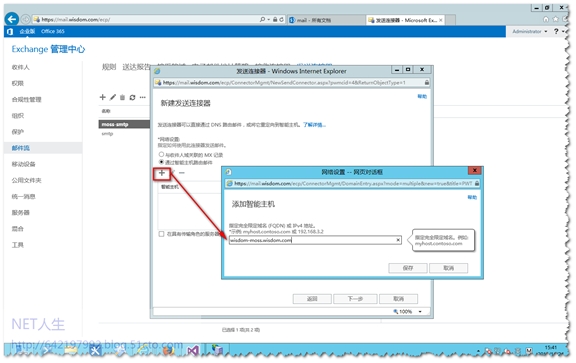Open the tools app on taskbar

click(96, 351)
